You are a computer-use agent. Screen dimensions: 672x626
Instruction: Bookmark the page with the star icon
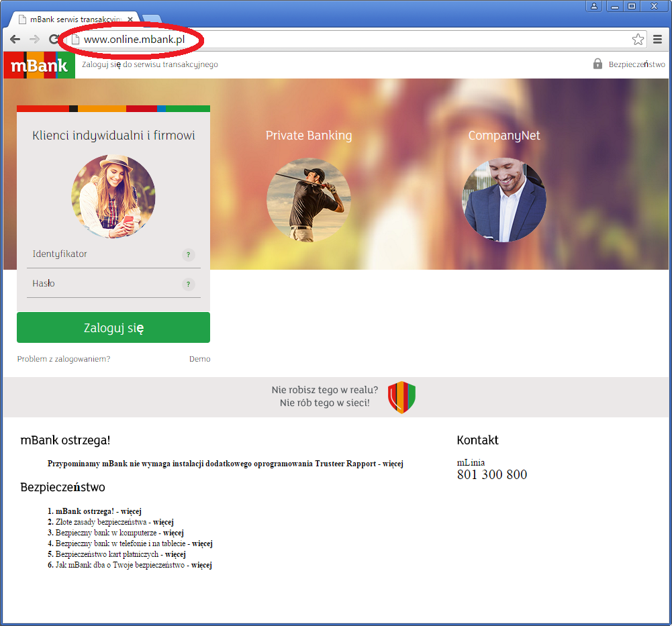(638, 40)
